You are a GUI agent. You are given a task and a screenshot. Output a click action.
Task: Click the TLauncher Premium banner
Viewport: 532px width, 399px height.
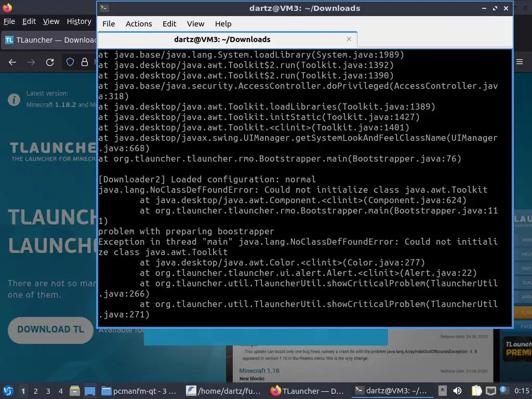pos(517,349)
